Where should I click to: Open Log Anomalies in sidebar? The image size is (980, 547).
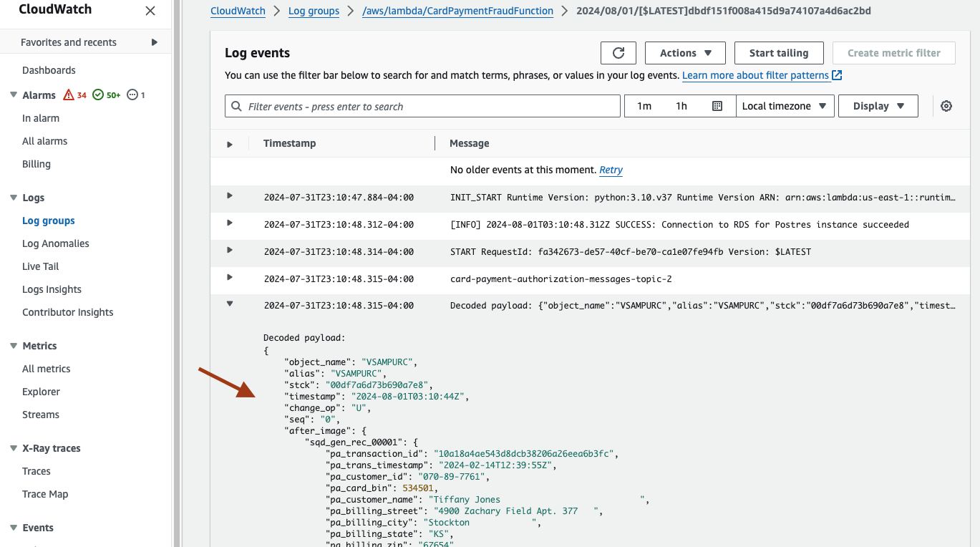[x=56, y=243]
